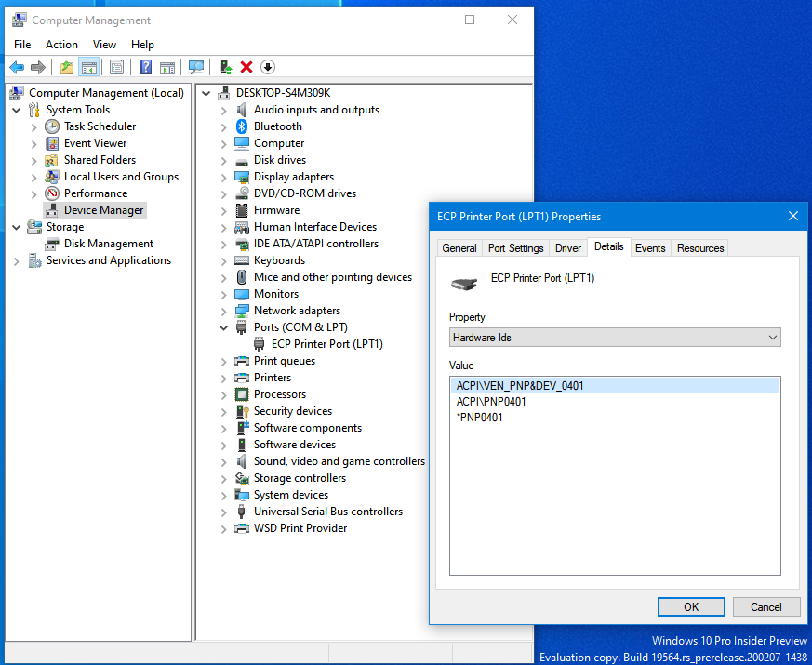Select the *PNP0401 value row
This screenshot has height=665, width=812.
[615, 418]
